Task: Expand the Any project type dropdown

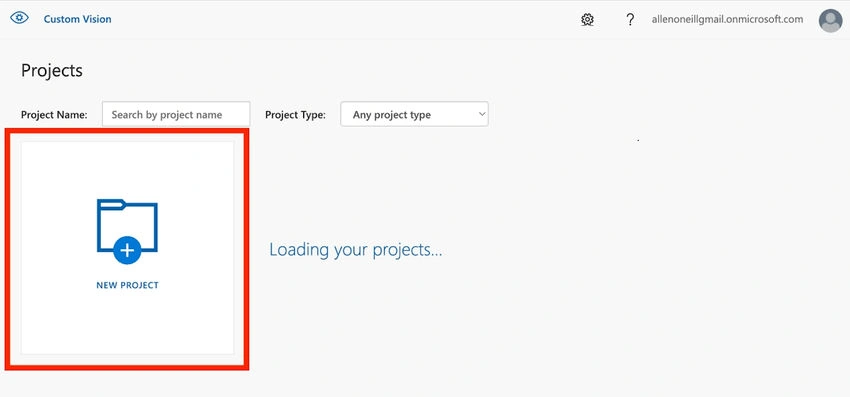Action: point(414,114)
